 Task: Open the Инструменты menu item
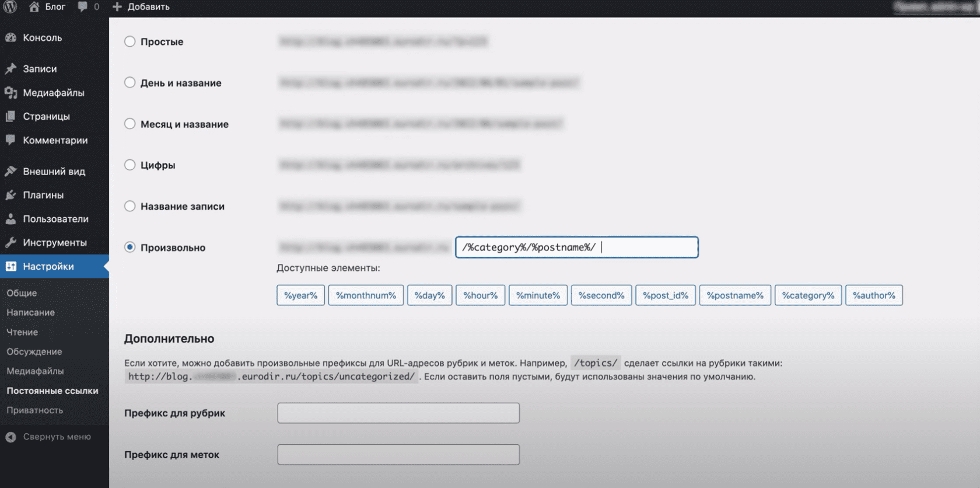click(54, 242)
